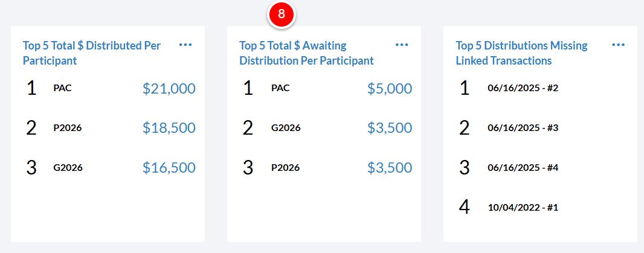Open Top 5 Distributions Missing Linked Transactions title

[x=521, y=53]
